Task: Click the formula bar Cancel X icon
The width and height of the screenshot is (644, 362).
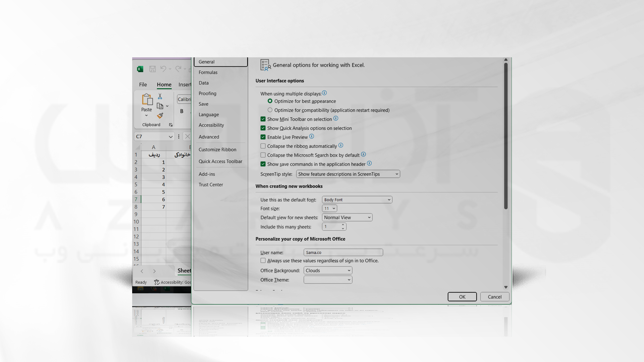Action: [x=187, y=136]
